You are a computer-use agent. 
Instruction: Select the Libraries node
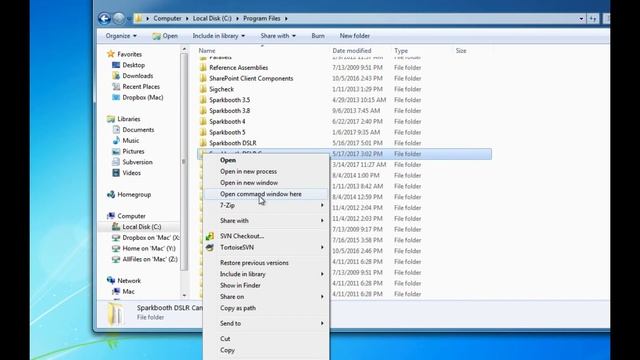click(129, 119)
